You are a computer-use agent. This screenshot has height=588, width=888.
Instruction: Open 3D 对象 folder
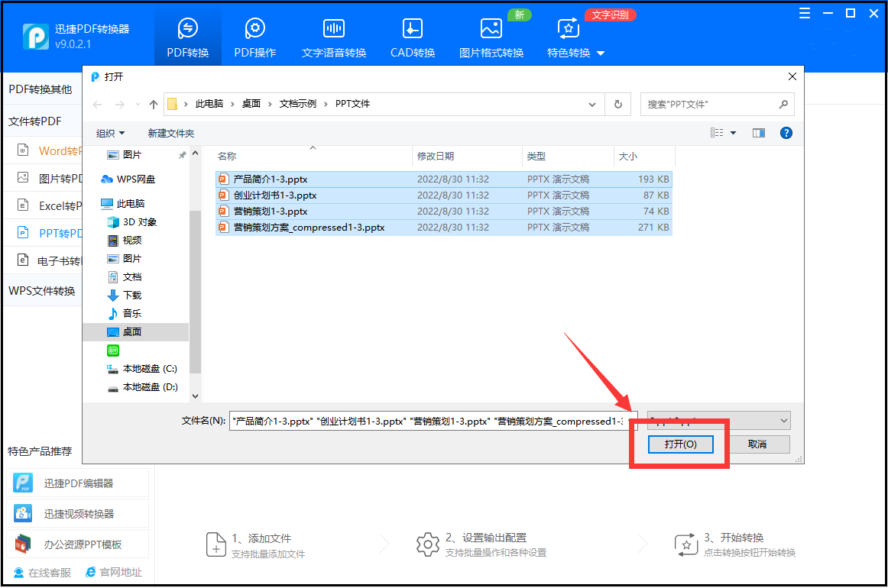click(140, 222)
